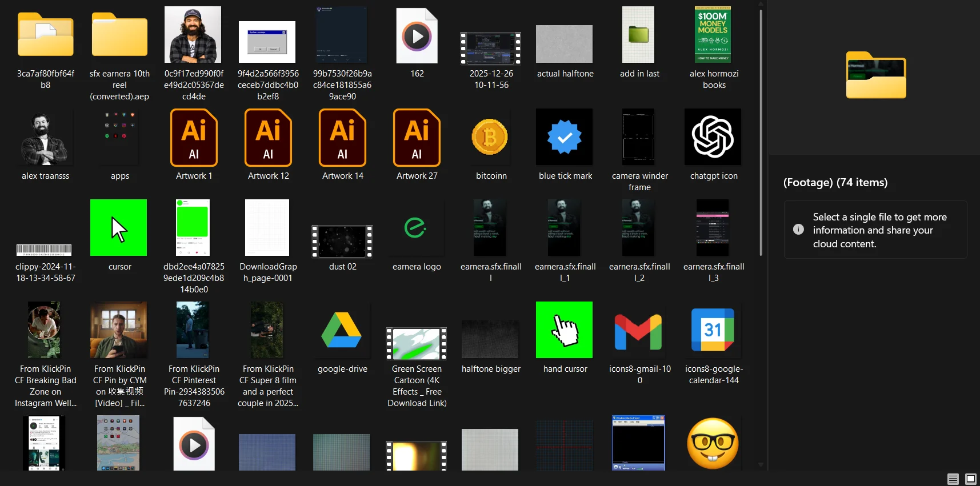The height and width of the screenshot is (486, 980).
Task: Open the 162 media file
Action: pos(417,37)
